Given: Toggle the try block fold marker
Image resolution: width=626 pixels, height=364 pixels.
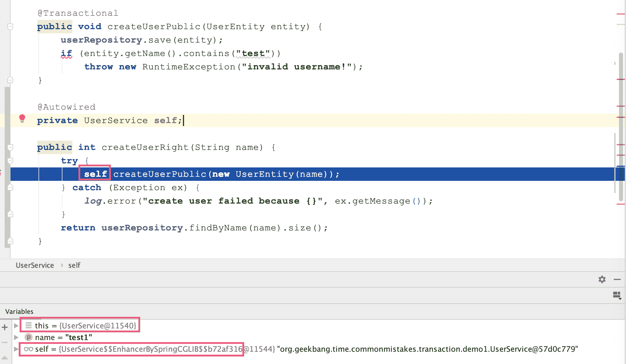Looking at the screenshot, I should pos(10,161).
